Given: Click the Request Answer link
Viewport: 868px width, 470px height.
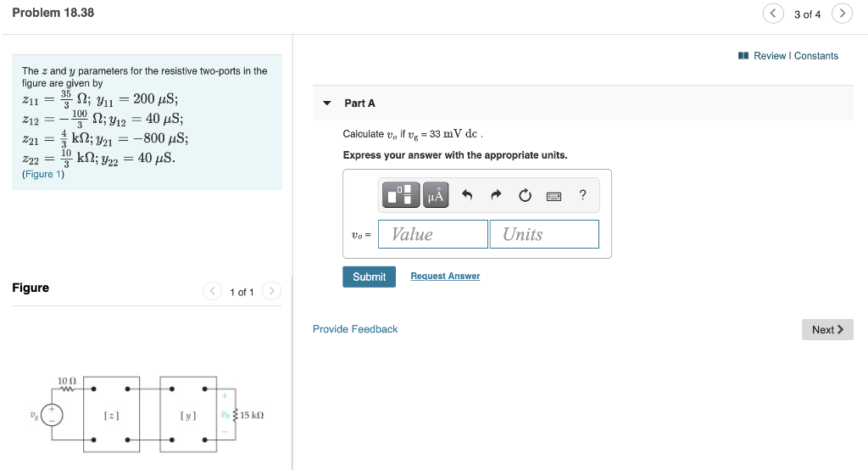Looking at the screenshot, I should click(445, 276).
